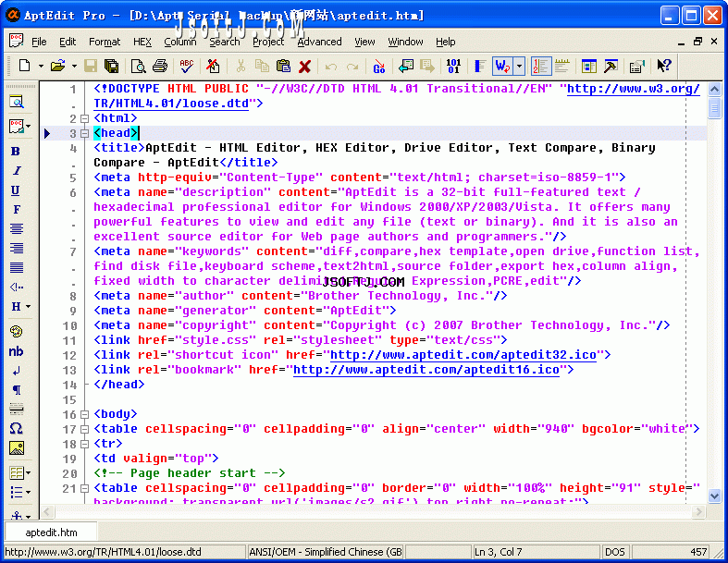Open the Column menu
This screenshot has width=728, height=563.
coord(180,42)
